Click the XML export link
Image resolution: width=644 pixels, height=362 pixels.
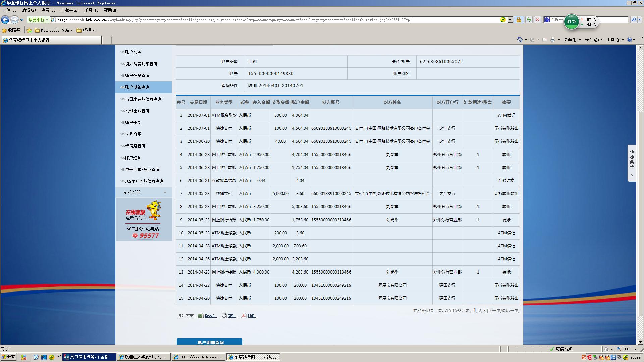[231, 316]
